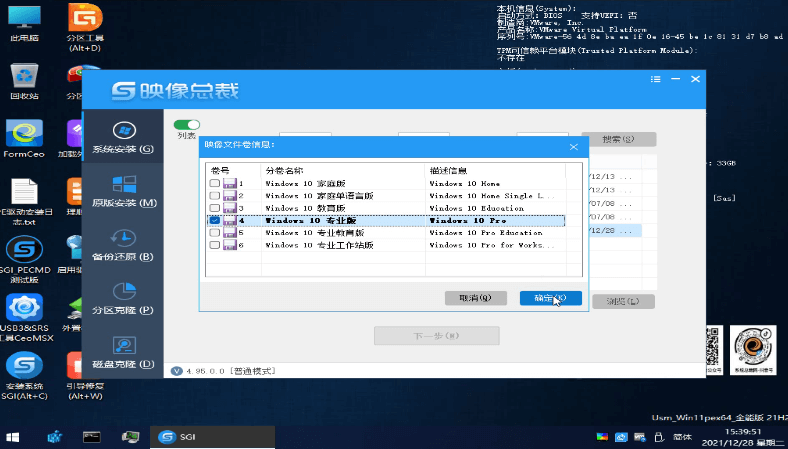
Task: Click volume 5 disk icon
Action: click(x=230, y=233)
